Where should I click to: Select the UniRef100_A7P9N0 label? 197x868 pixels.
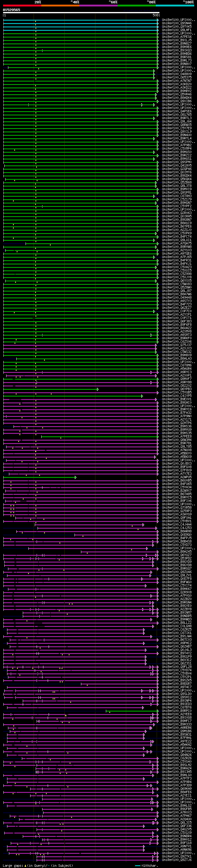point(177,416)
